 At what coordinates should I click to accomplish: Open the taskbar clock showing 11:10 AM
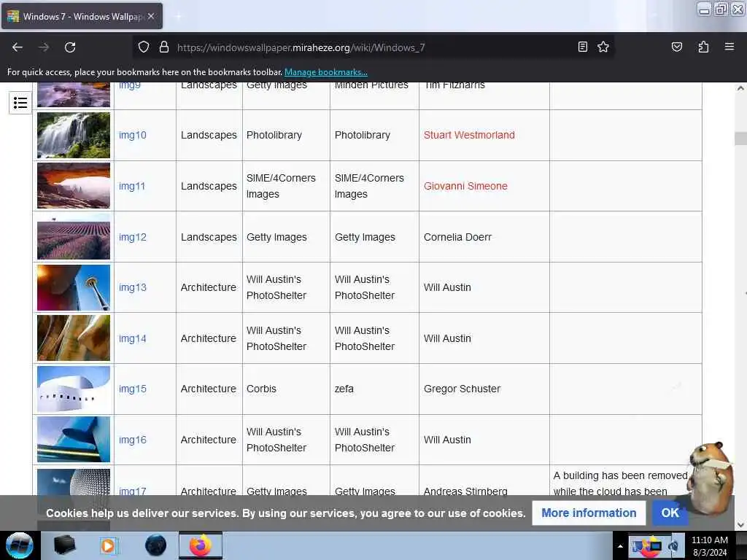click(x=709, y=545)
